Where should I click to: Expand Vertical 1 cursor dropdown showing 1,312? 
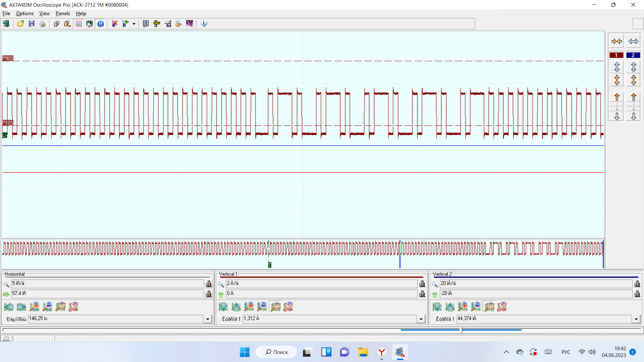pyautogui.click(x=421, y=319)
